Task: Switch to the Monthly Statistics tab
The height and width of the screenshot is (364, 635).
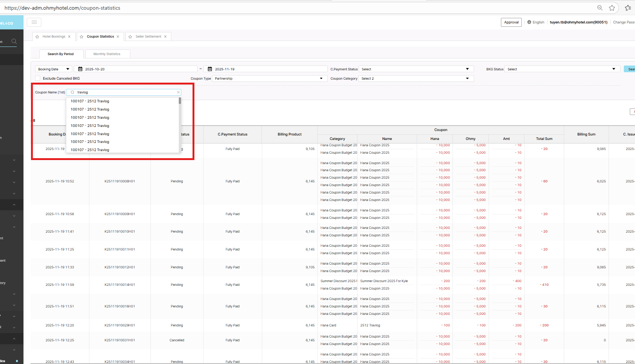Action: point(107,54)
